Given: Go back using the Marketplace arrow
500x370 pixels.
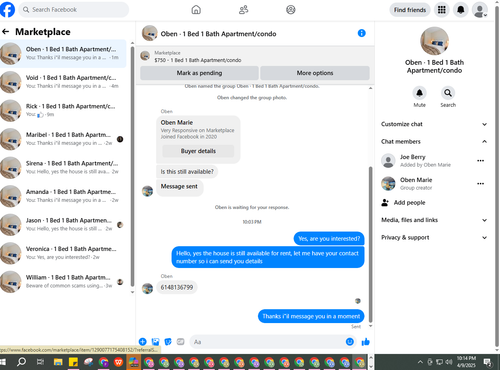Looking at the screenshot, I should click(5, 32).
